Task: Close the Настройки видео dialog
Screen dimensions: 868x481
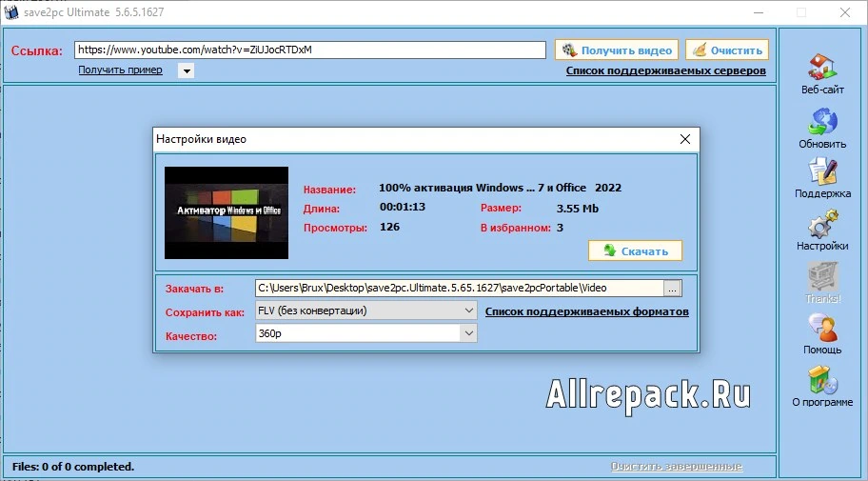Action: [684, 139]
